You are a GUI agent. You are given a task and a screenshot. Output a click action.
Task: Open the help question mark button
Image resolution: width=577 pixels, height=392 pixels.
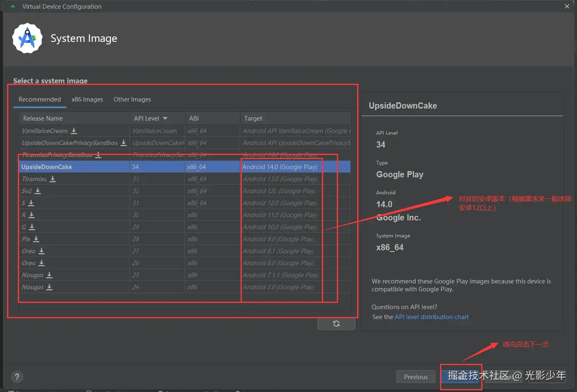tap(17, 377)
